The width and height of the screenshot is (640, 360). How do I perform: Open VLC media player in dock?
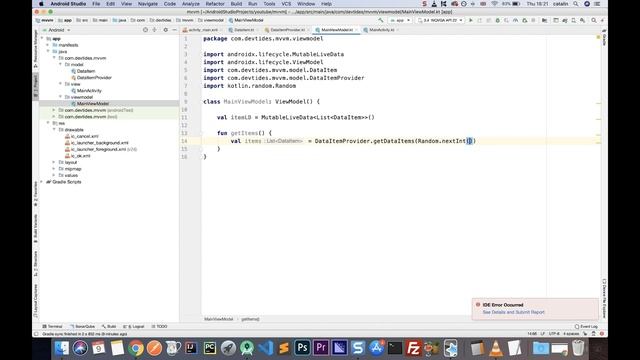click(x=496, y=348)
